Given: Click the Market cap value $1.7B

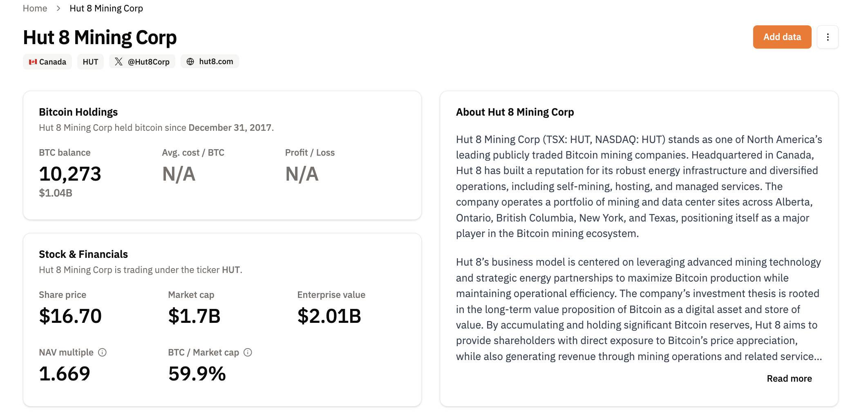Looking at the screenshot, I should point(194,316).
